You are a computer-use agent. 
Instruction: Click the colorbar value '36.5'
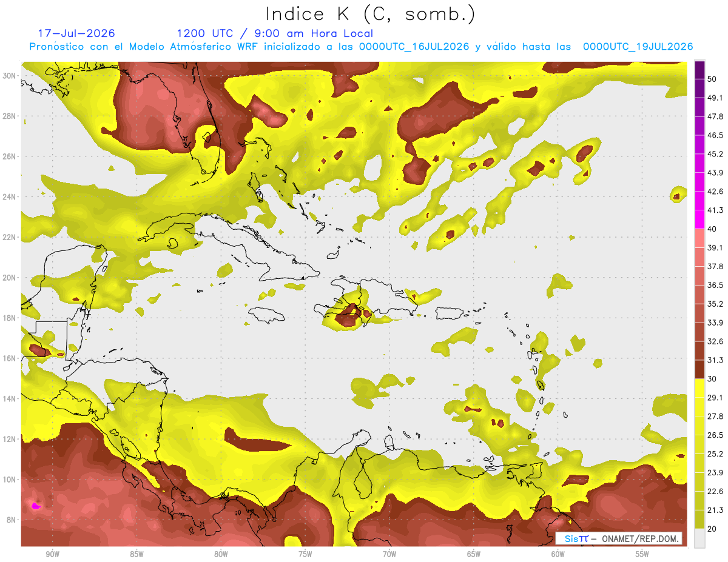pos(715,285)
